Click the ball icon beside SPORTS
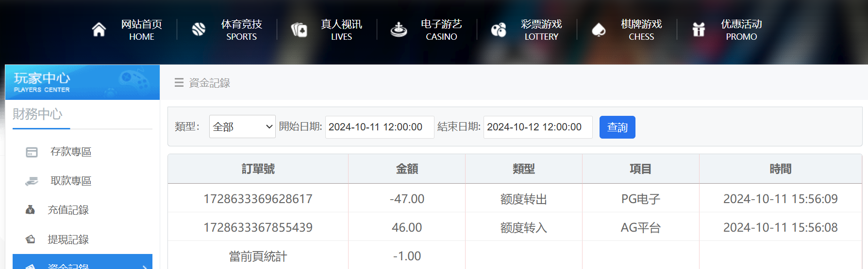Viewport: 868px width, 269px height. coord(199,30)
